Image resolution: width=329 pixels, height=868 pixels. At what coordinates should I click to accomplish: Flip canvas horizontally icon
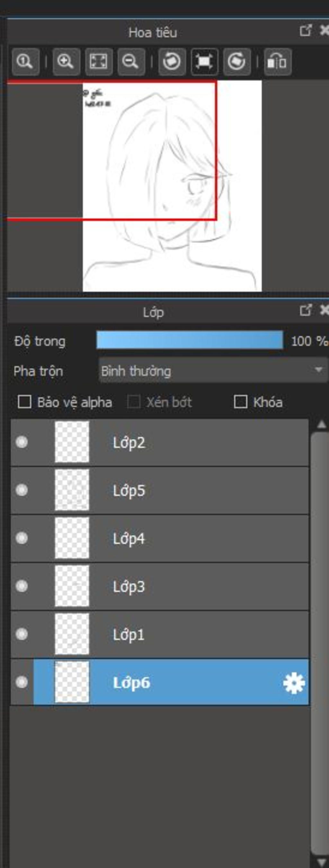point(278,62)
